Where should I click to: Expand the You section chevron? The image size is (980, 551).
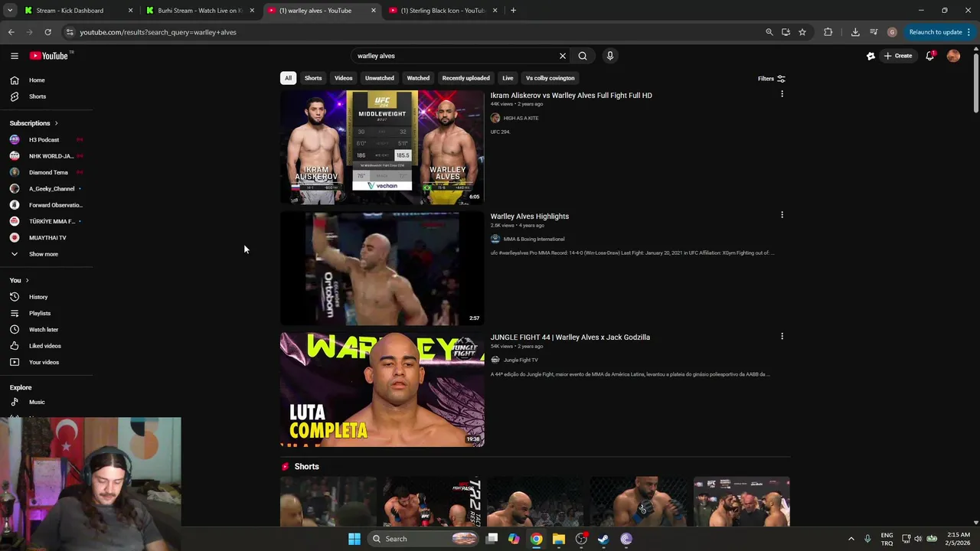[27, 280]
